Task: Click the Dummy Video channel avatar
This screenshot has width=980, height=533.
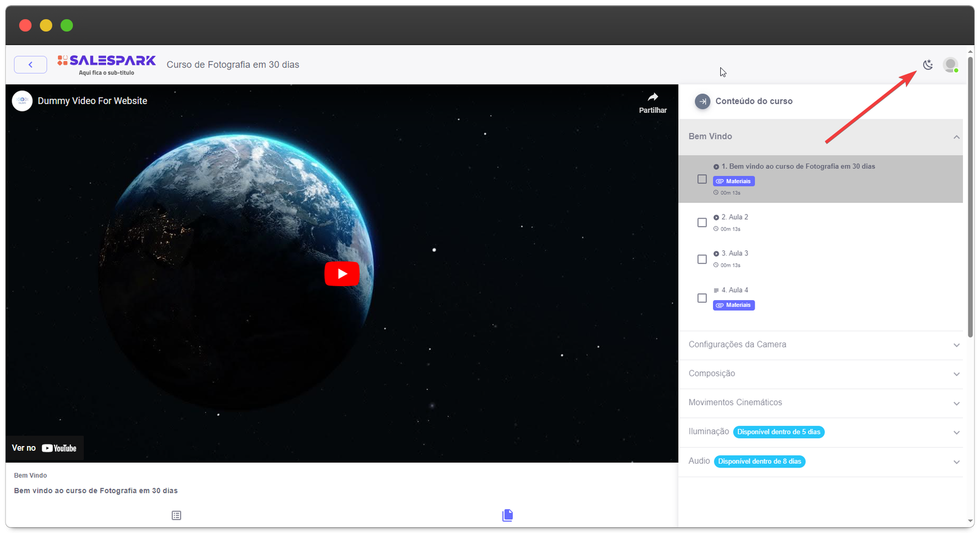Action: tap(23, 101)
